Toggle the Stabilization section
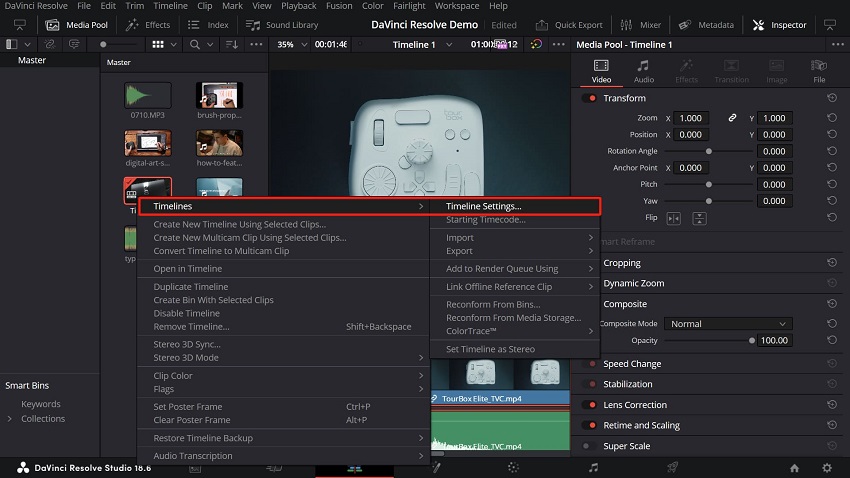 click(589, 384)
